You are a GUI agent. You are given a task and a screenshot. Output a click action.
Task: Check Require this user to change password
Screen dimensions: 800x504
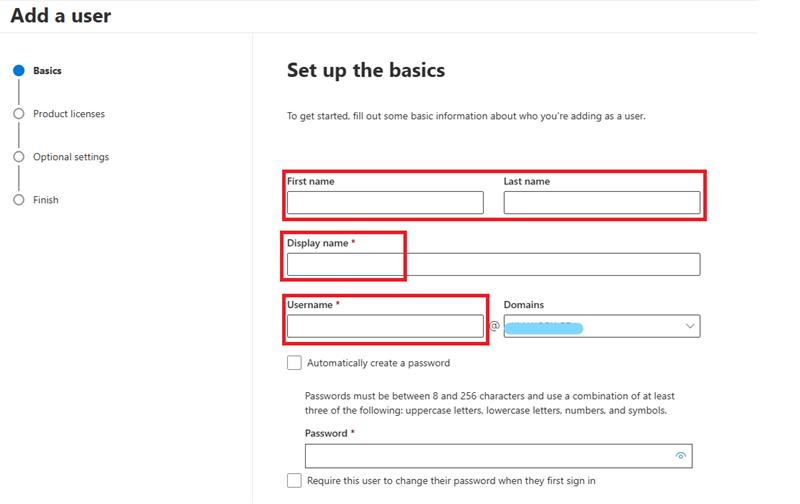point(294,481)
